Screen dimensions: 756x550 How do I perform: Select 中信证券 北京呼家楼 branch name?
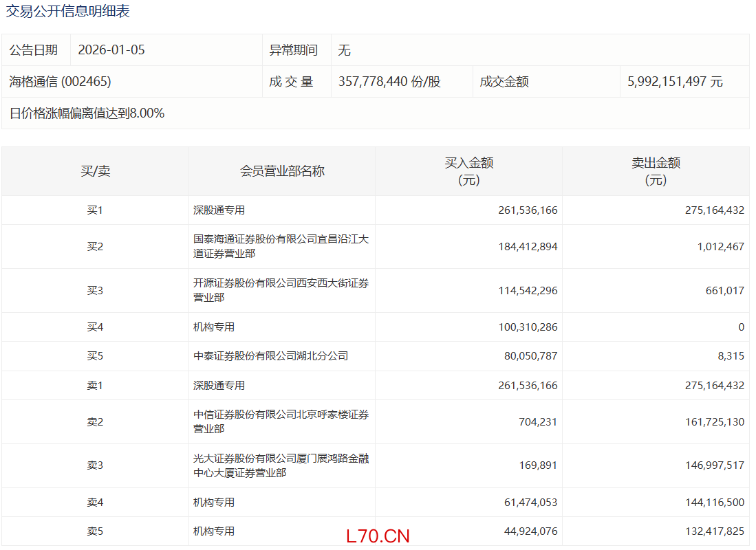point(281,421)
